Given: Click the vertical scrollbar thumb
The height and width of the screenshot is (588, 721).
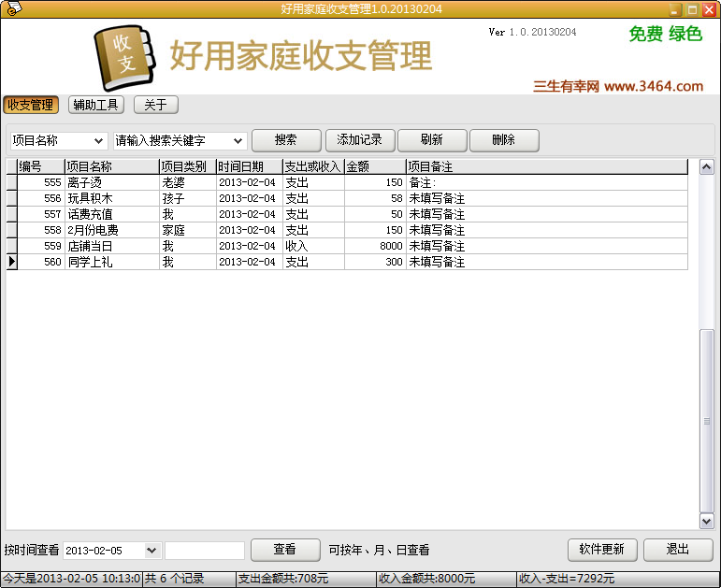Looking at the screenshot, I should 706,421.
